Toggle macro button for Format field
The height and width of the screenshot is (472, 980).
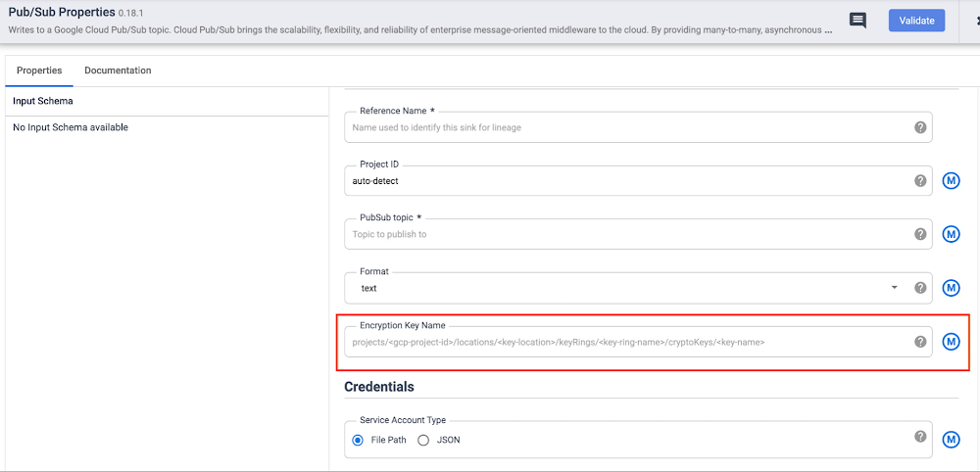951,288
